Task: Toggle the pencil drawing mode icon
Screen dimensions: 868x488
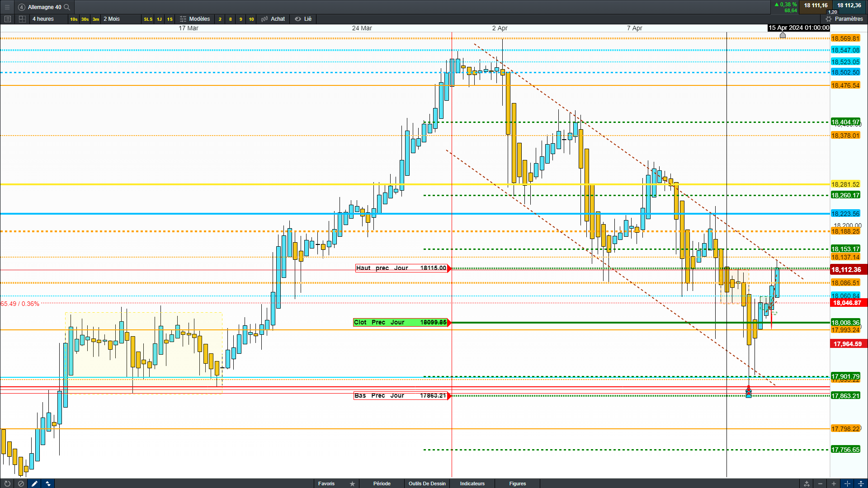Action: click(x=34, y=483)
